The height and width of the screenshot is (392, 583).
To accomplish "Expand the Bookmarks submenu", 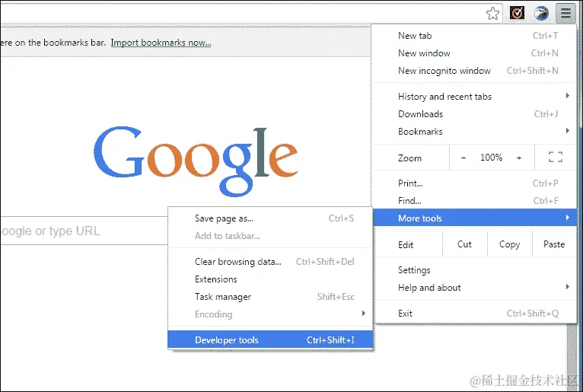I will pos(474,132).
